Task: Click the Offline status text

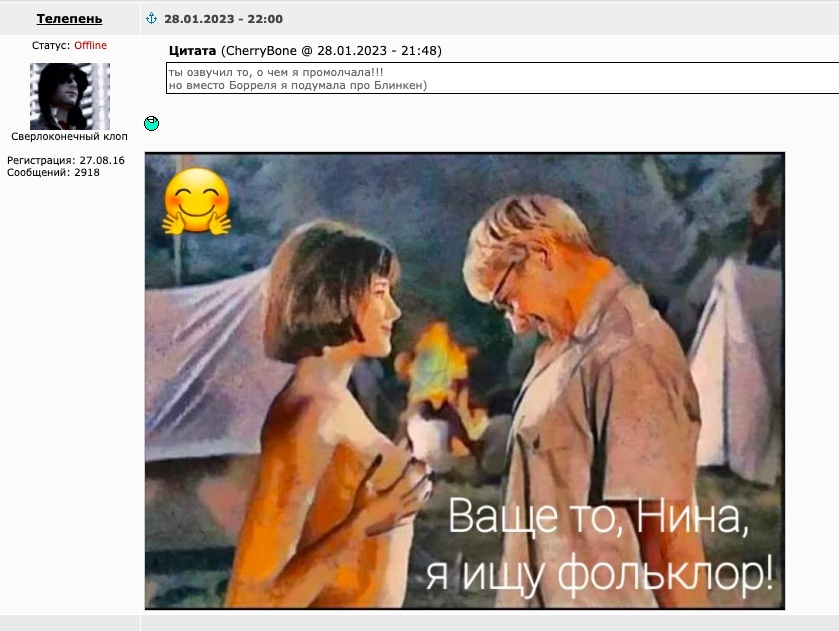Action: pos(90,45)
